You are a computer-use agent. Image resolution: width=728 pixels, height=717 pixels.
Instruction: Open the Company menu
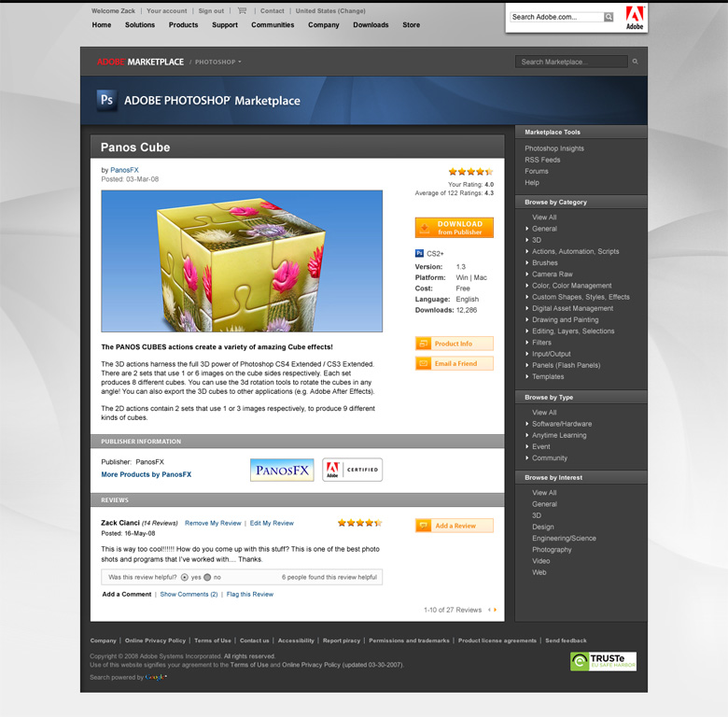point(324,25)
